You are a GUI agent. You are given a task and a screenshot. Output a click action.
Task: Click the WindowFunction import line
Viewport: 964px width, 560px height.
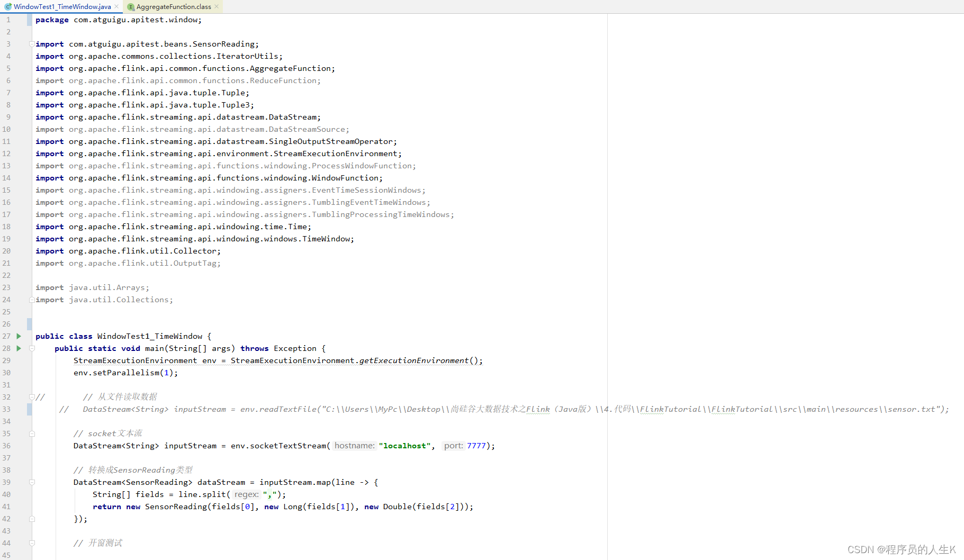pyautogui.click(x=209, y=178)
